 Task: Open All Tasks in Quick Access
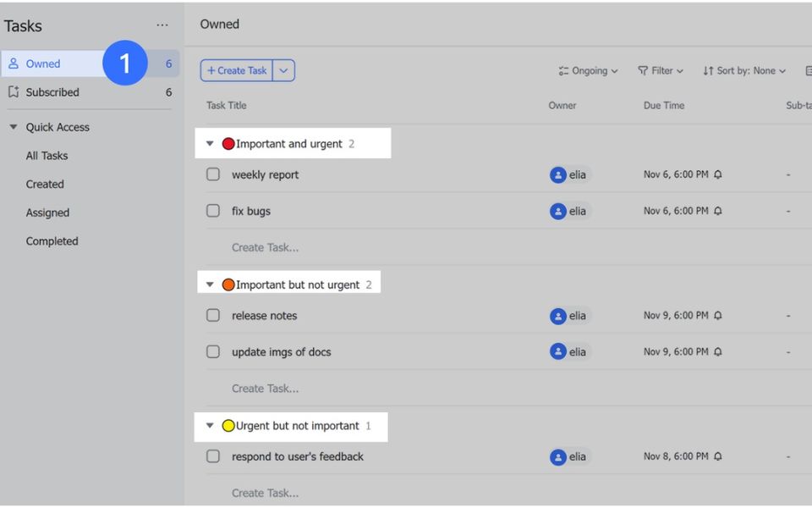[47, 156]
